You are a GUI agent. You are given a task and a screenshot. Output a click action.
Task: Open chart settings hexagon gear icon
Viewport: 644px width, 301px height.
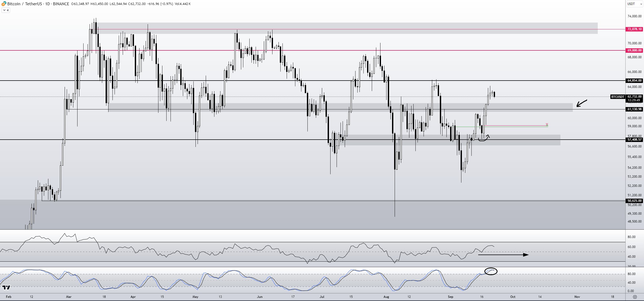[635, 297]
